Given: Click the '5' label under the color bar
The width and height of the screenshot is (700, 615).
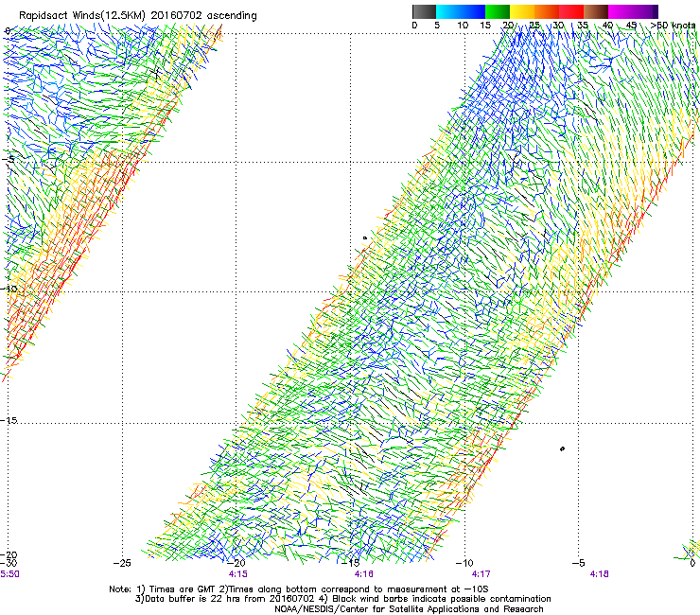Looking at the screenshot, I should pos(437,26).
